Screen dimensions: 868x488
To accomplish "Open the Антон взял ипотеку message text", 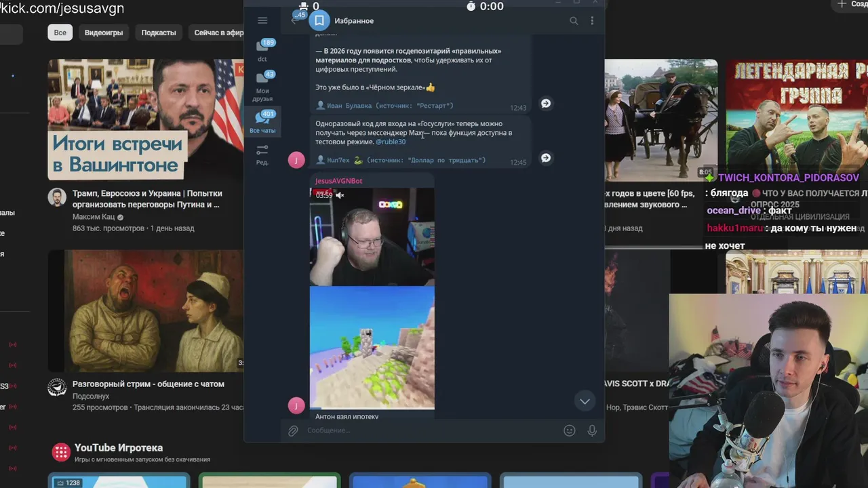I will tap(347, 416).
